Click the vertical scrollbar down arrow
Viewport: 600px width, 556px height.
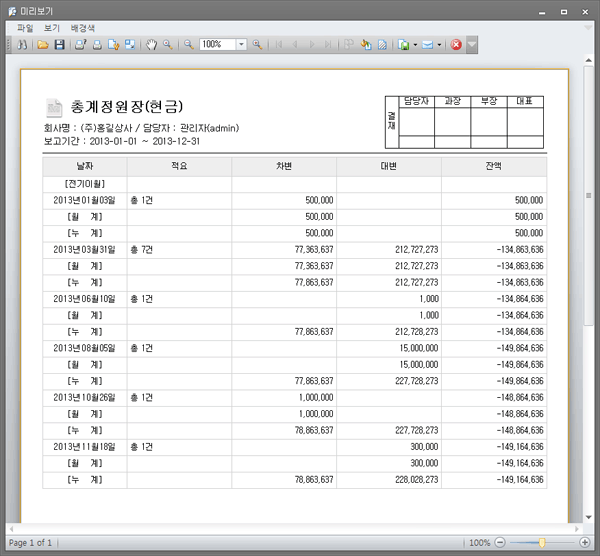589,517
